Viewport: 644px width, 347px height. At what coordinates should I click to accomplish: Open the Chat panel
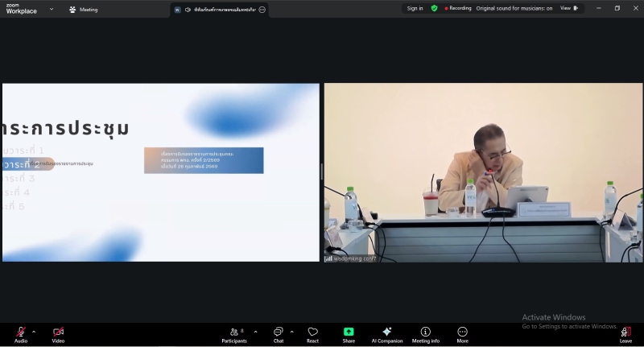coord(278,333)
